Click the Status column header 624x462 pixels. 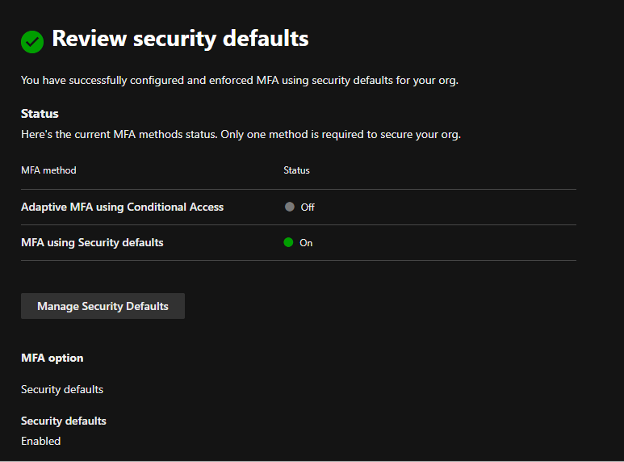[x=296, y=171]
